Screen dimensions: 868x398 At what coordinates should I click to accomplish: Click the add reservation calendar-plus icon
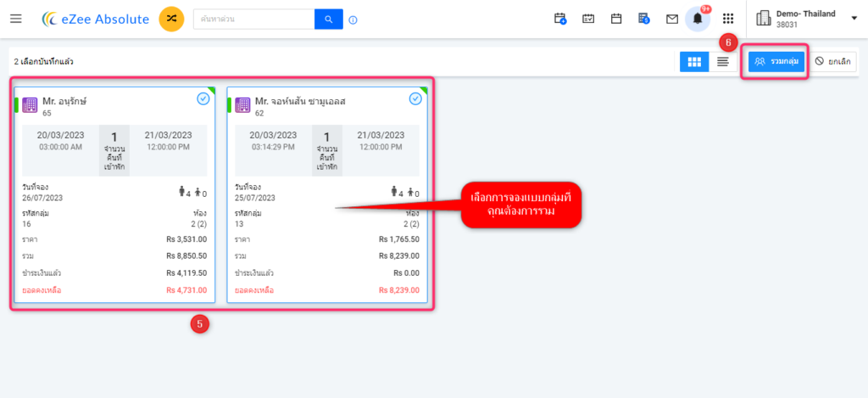pyautogui.click(x=560, y=19)
